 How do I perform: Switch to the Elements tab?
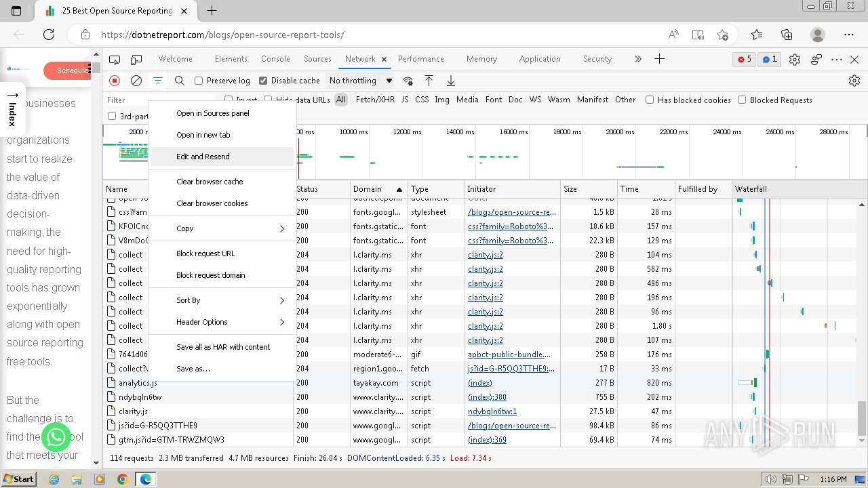(x=231, y=59)
